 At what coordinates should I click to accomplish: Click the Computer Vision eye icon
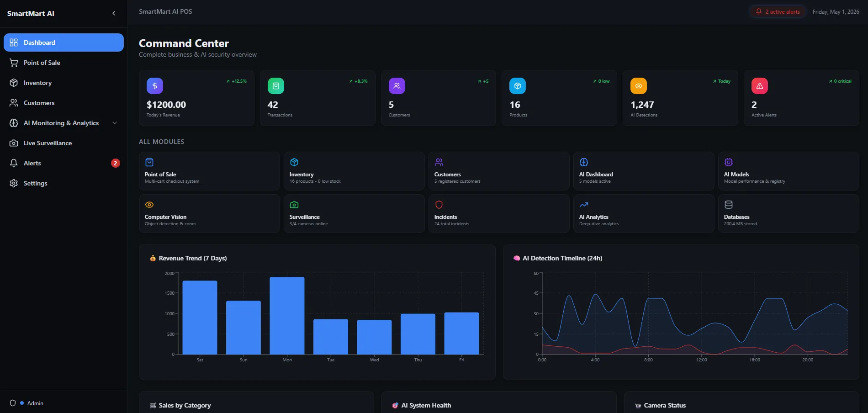tap(149, 205)
